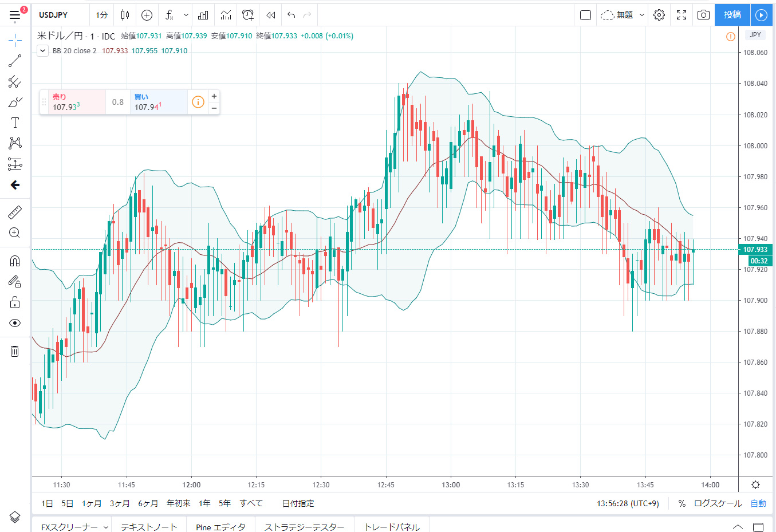The width and height of the screenshot is (776, 532).
Task: Select the pitchfork drawing tool
Action: (15, 81)
